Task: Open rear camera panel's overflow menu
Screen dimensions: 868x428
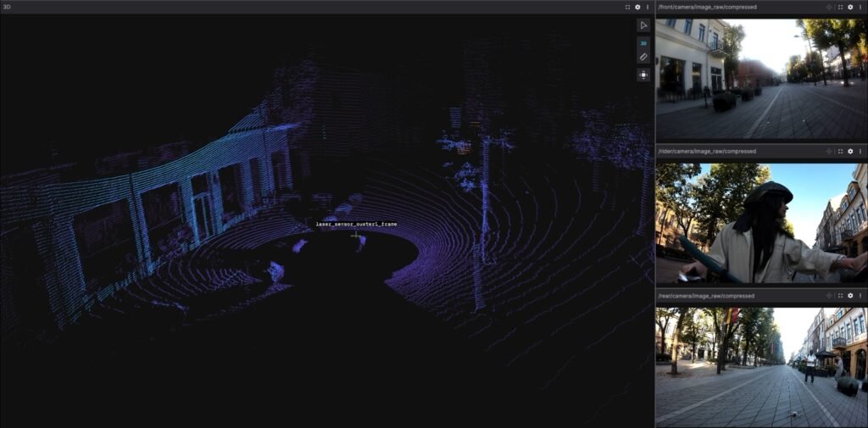Action: (x=860, y=296)
